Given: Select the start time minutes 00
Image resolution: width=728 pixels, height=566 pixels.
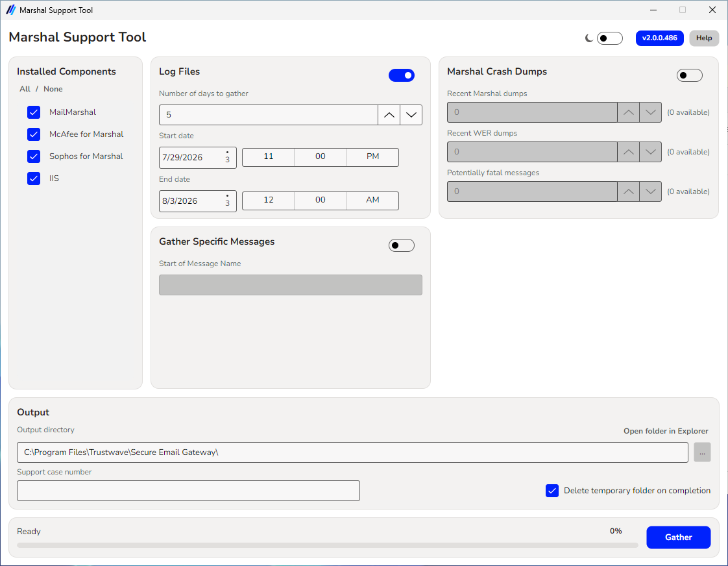Looking at the screenshot, I should click(x=321, y=157).
